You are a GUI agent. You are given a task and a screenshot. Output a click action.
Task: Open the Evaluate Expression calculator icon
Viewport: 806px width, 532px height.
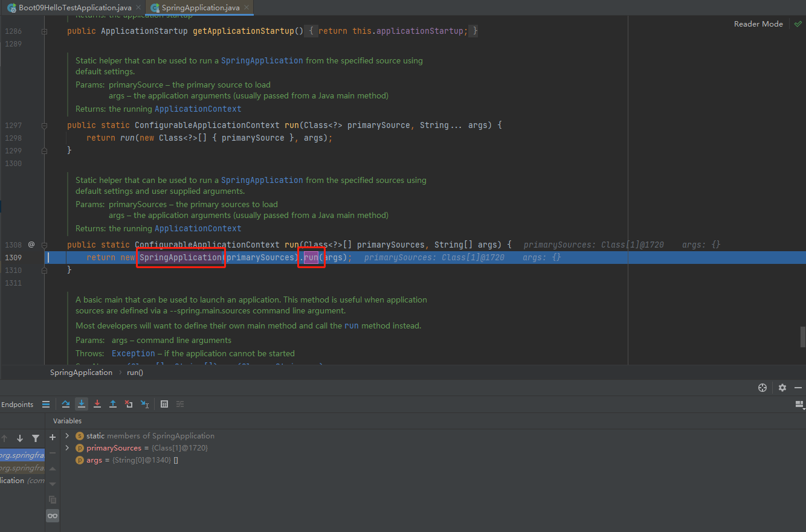[x=164, y=405]
